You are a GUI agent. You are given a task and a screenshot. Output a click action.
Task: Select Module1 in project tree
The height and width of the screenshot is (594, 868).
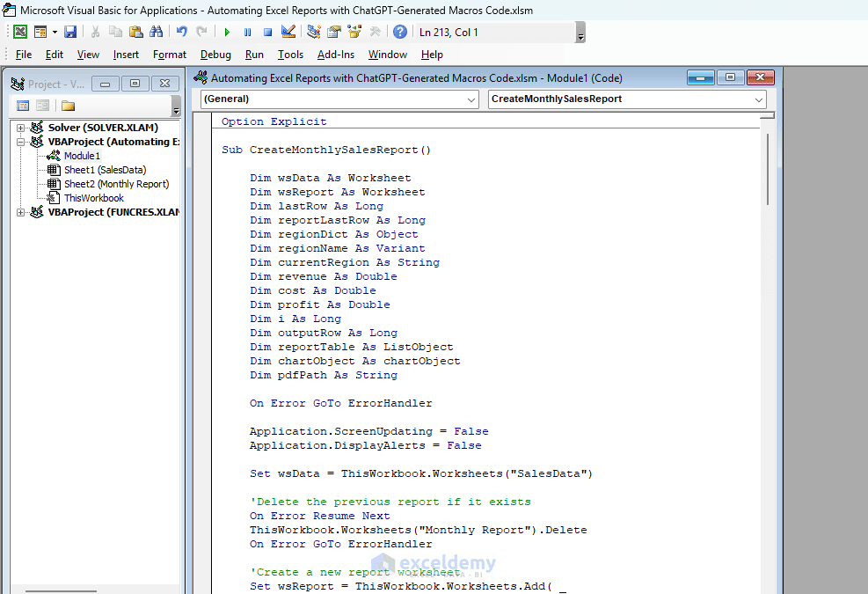[x=82, y=156]
